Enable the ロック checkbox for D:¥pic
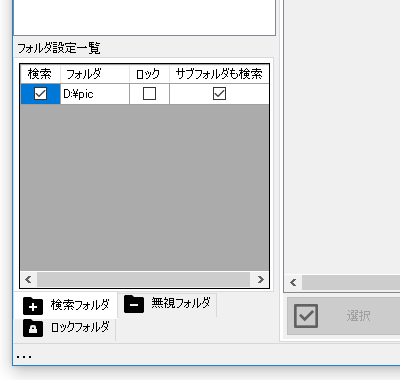 point(149,94)
